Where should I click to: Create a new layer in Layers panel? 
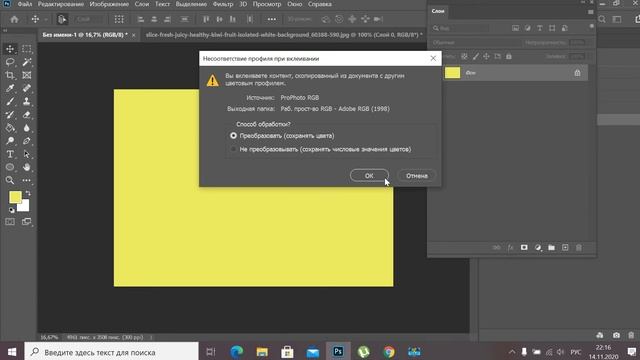(565, 247)
